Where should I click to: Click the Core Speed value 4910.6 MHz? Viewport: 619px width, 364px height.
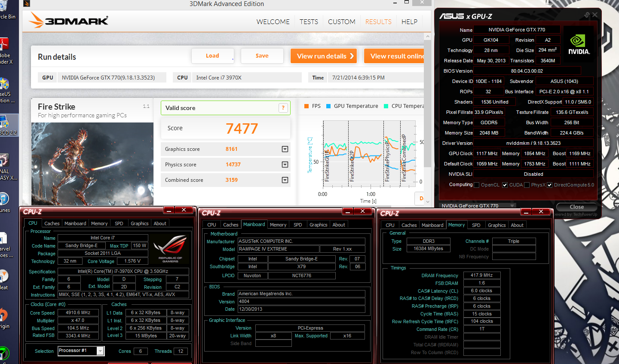click(78, 313)
